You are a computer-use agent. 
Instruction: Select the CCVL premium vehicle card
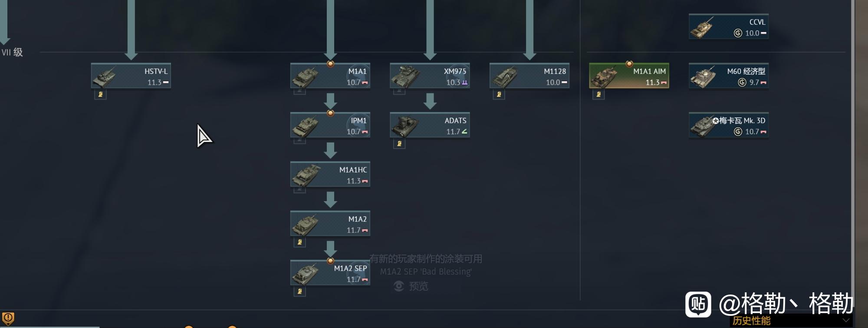pyautogui.click(x=729, y=27)
